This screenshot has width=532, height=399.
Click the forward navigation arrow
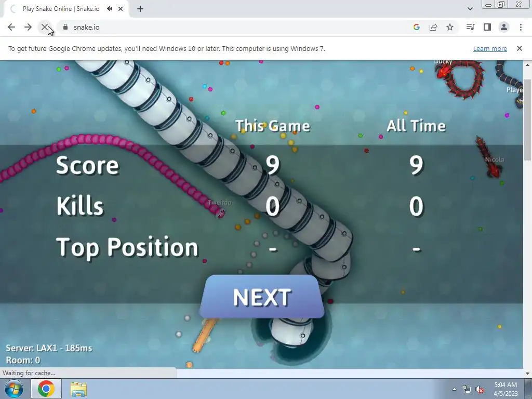pos(28,27)
